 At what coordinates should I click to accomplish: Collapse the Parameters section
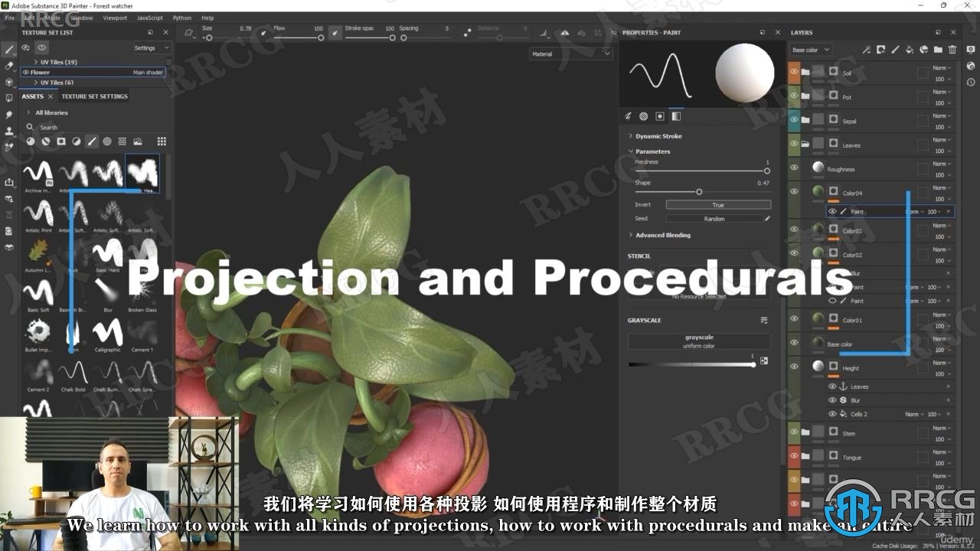[631, 152]
